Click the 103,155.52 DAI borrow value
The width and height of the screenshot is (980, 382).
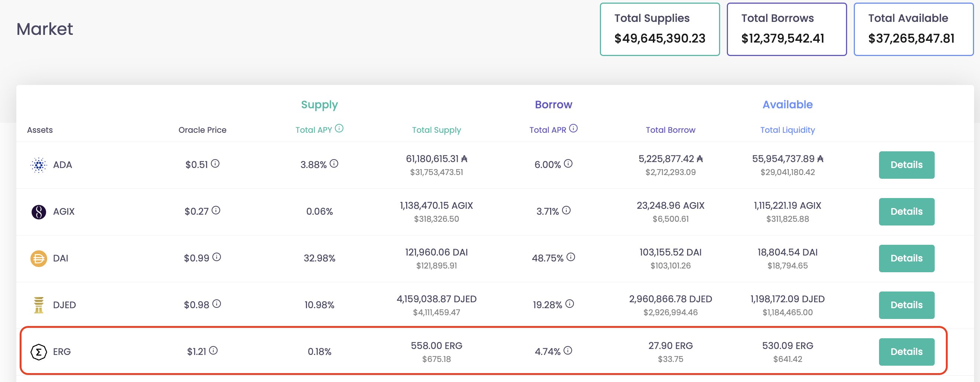670,253
